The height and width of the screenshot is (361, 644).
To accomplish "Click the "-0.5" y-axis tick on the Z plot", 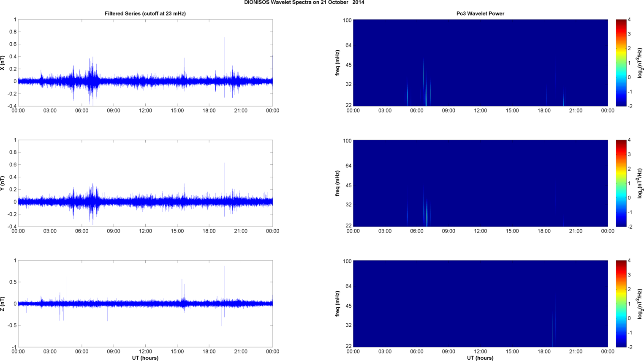I will click(x=12, y=326).
